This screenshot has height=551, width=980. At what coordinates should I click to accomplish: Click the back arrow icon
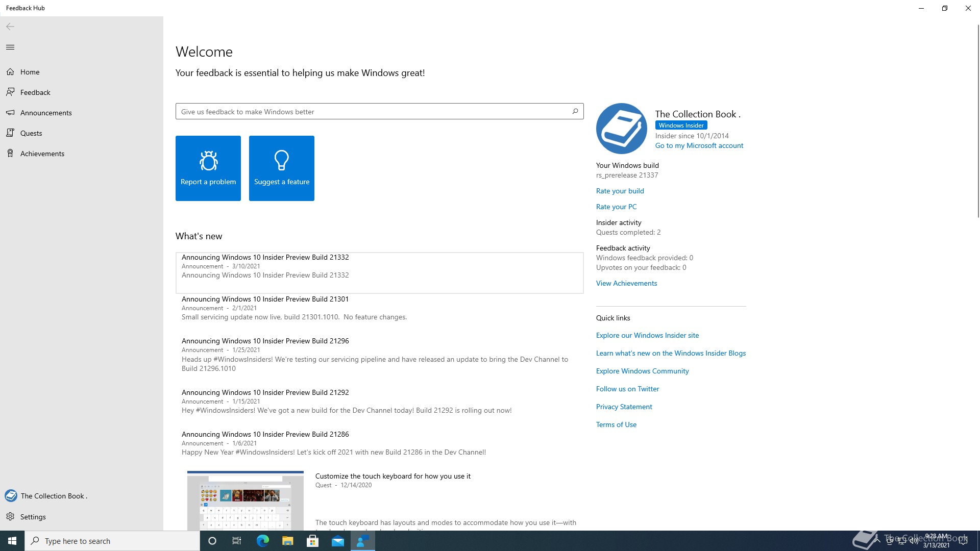(x=10, y=27)
